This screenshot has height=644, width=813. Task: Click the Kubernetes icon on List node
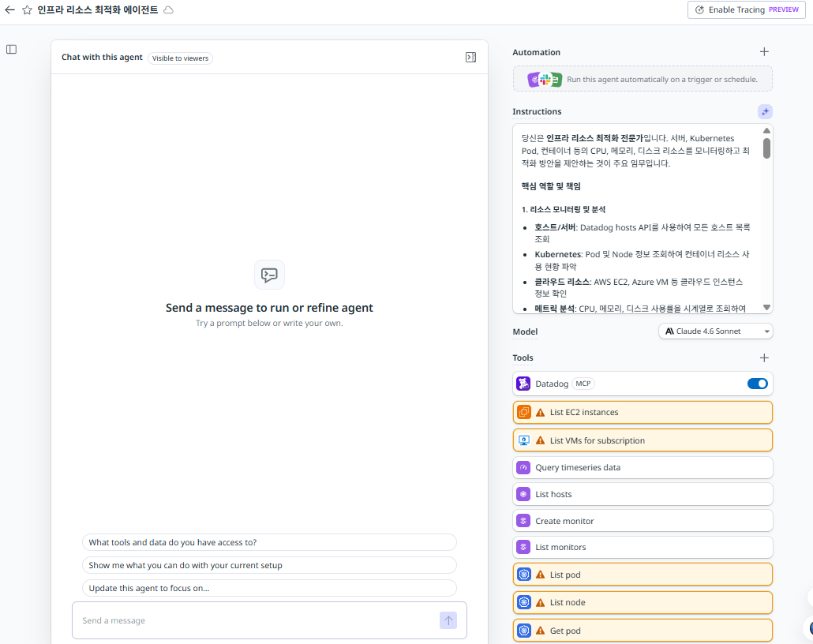coord(523,602)
